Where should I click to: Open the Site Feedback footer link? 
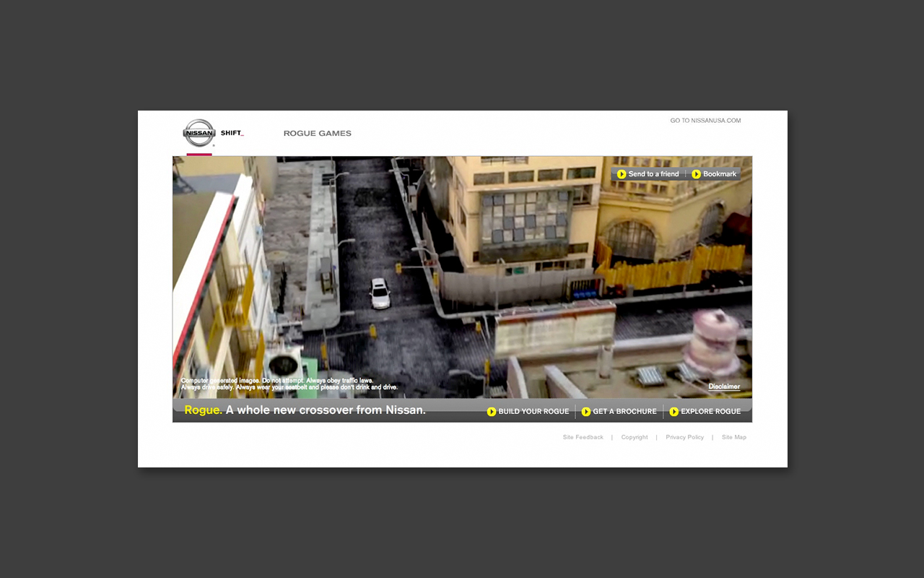click(583, 437)
